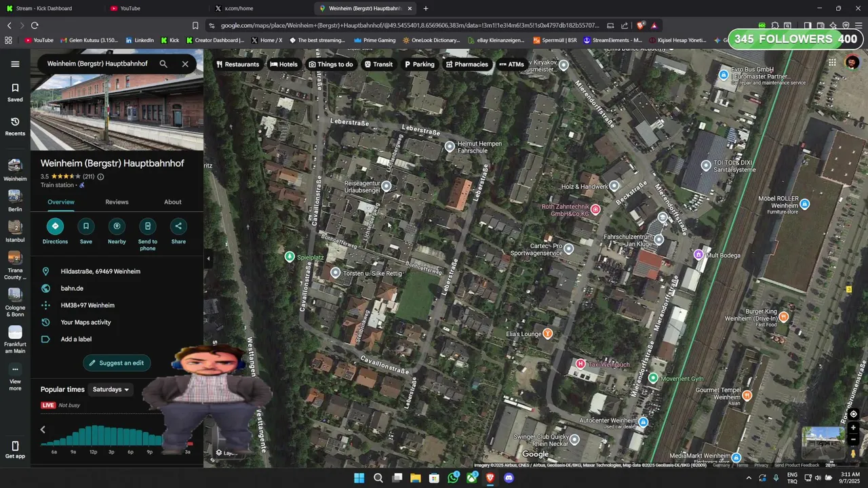Screen dimensions: 868x488
Task: Click the Burger King map marker
Action: [x=784, y=317]
